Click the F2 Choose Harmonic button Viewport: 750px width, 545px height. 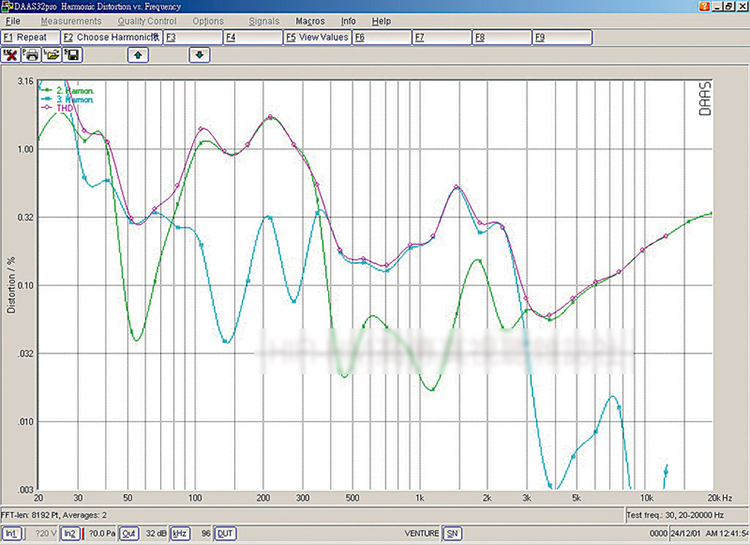tap(111, 37)
